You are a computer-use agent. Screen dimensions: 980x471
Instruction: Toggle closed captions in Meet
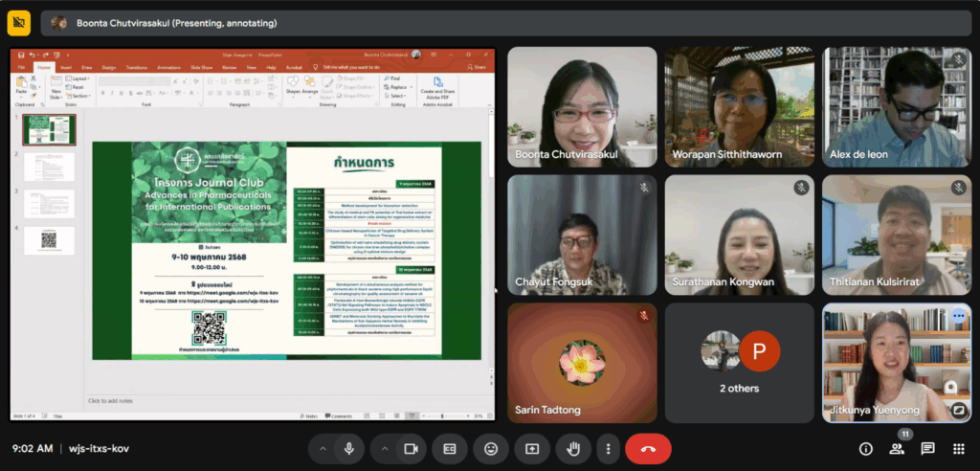point(450,448)
